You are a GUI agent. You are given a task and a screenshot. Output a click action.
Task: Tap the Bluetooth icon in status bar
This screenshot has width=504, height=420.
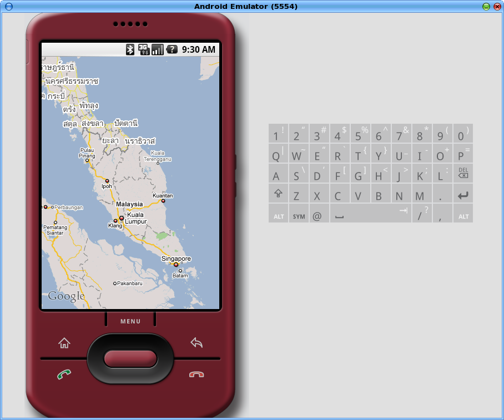click(x=130, y=49)
